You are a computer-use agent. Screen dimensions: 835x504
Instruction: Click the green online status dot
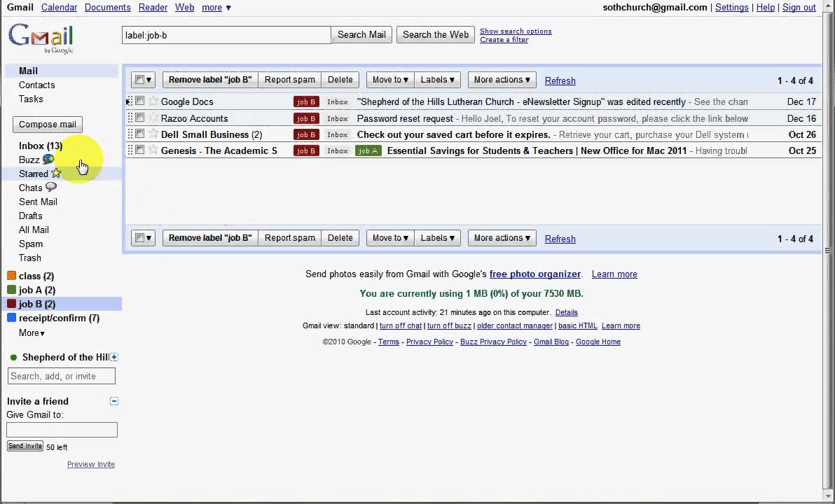tap(13, 358)
